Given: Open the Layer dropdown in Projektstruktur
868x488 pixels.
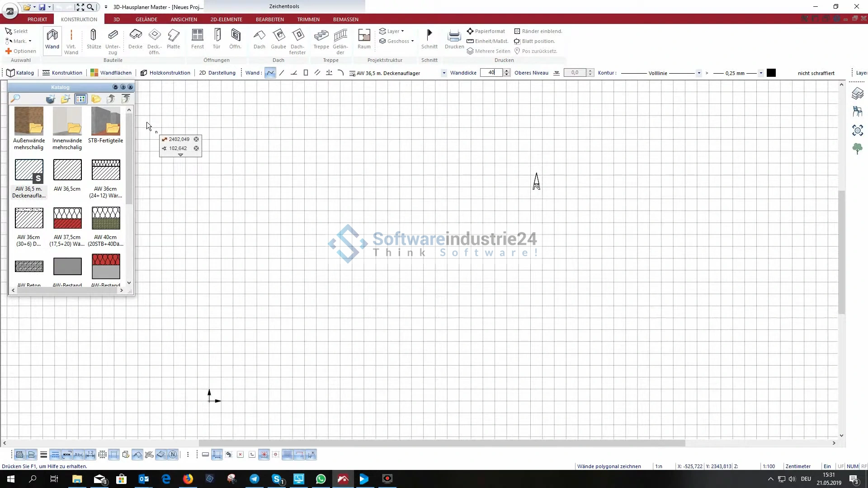Looking at the screenshot, I should (392, 31).
